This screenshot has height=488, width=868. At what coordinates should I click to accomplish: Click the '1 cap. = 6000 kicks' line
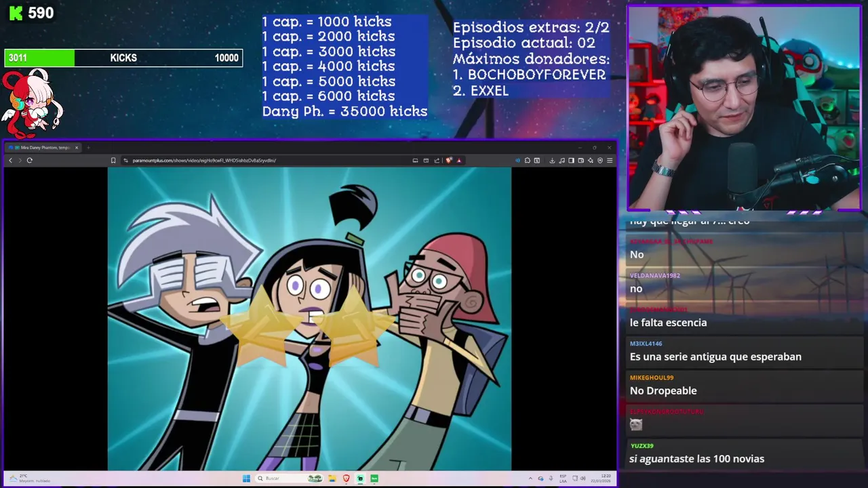pyautogui.click(x=328, y=96)
